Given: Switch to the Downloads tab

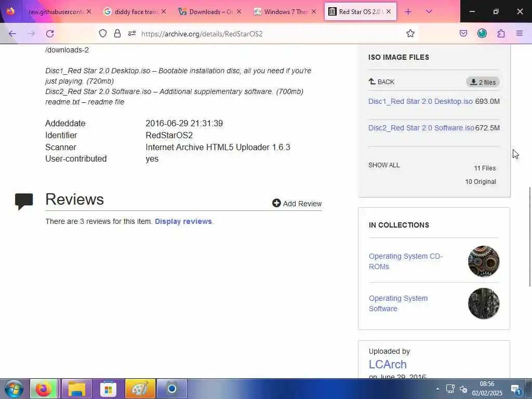Looking at the screenshot, I should 210,12.
